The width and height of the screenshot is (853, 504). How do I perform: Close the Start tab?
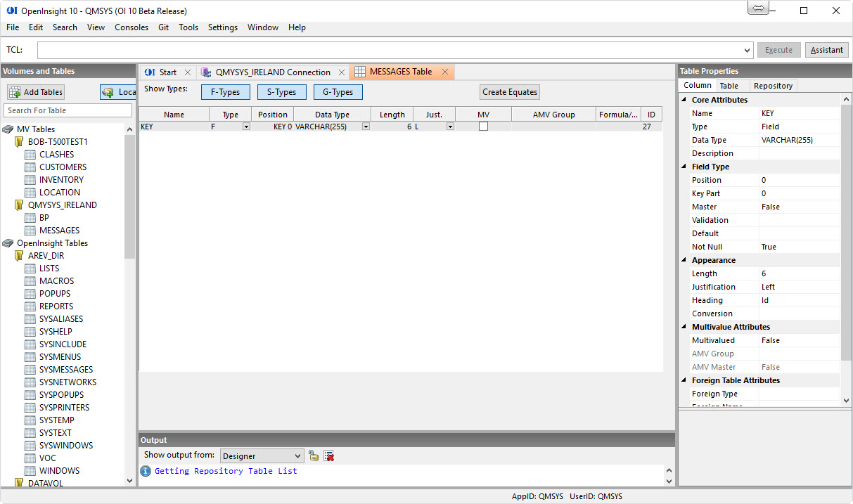(x=188, y=72)
